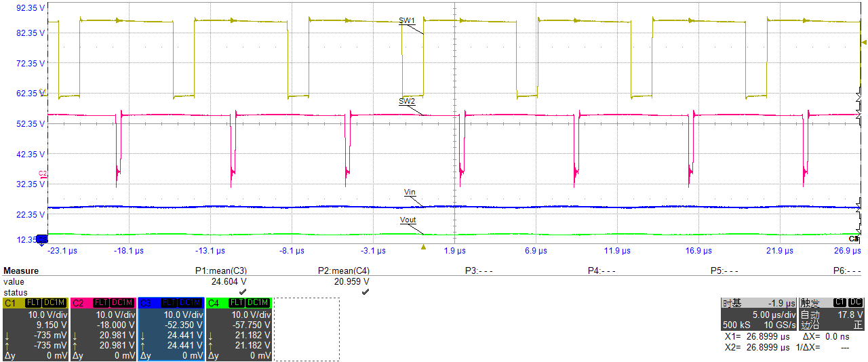Click the -18.000 V offset in C2 box
Viewport: 868px width, 362px height.
pos(117,325)
